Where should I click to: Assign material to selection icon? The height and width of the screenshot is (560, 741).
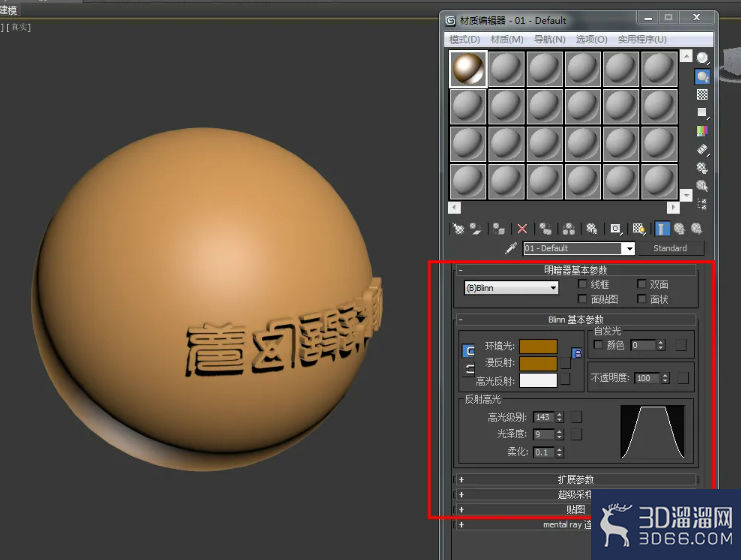[499, 229]
